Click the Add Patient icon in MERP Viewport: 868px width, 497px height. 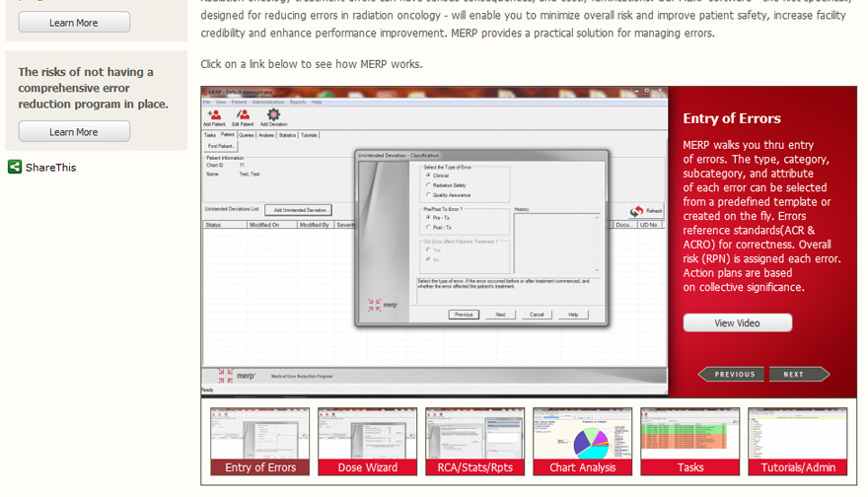coord(214,117)
